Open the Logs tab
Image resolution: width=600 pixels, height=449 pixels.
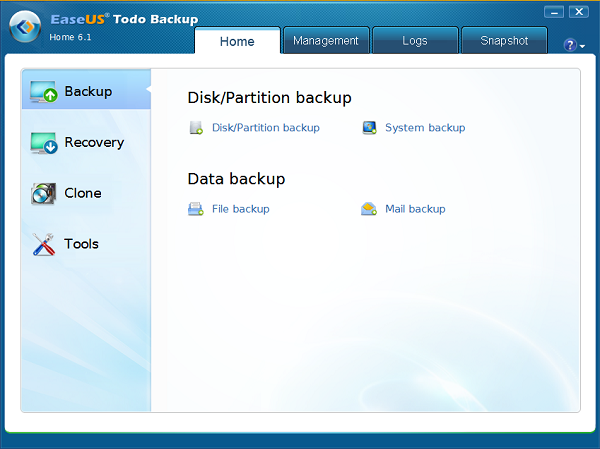(x=415, y=41)
